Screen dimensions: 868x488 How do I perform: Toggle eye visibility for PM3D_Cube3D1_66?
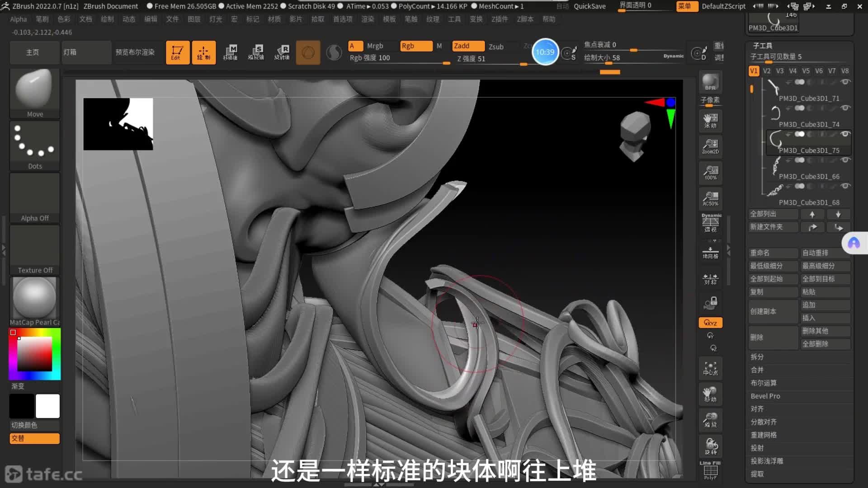click(845, 160)
